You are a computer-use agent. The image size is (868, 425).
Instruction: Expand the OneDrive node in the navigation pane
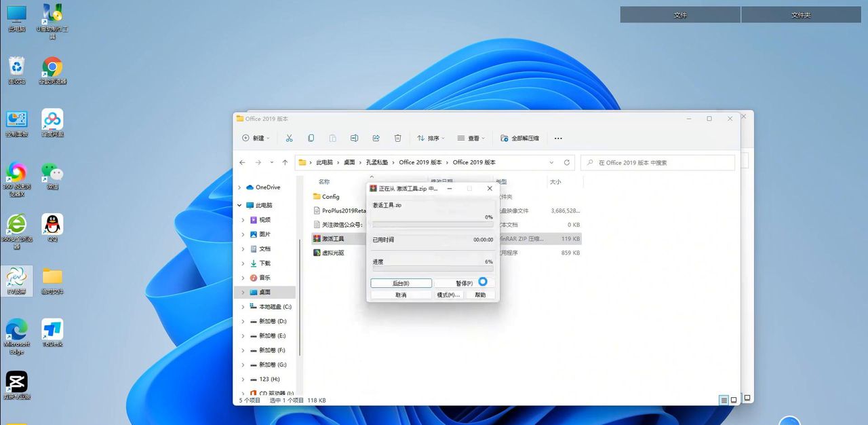pos(240,187)
